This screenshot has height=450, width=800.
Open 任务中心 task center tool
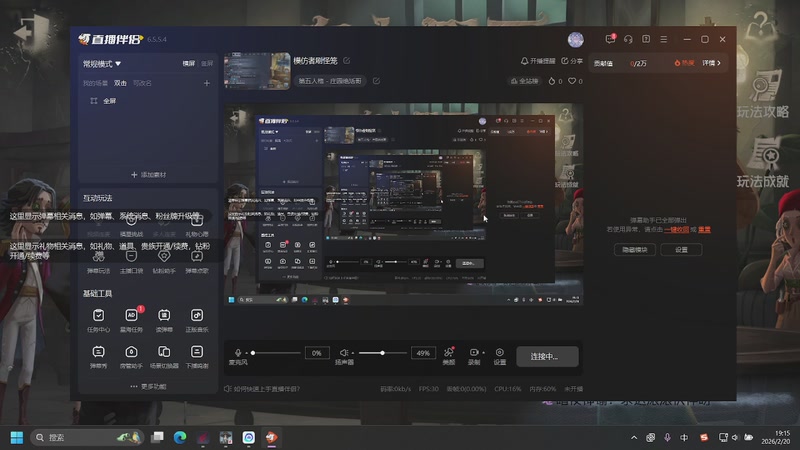(x=98, y=320)
